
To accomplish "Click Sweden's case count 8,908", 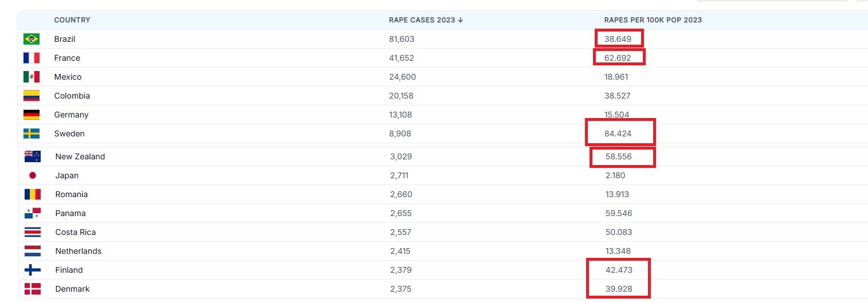I will (x=400, y=134).
